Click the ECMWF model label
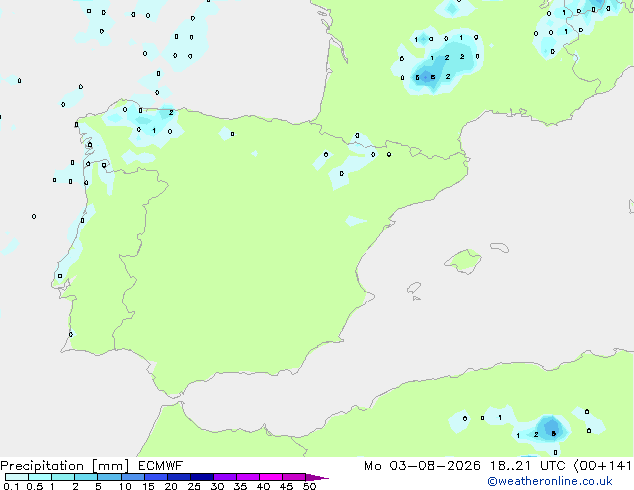Viewport: 634px width, 490px height. 161,466
